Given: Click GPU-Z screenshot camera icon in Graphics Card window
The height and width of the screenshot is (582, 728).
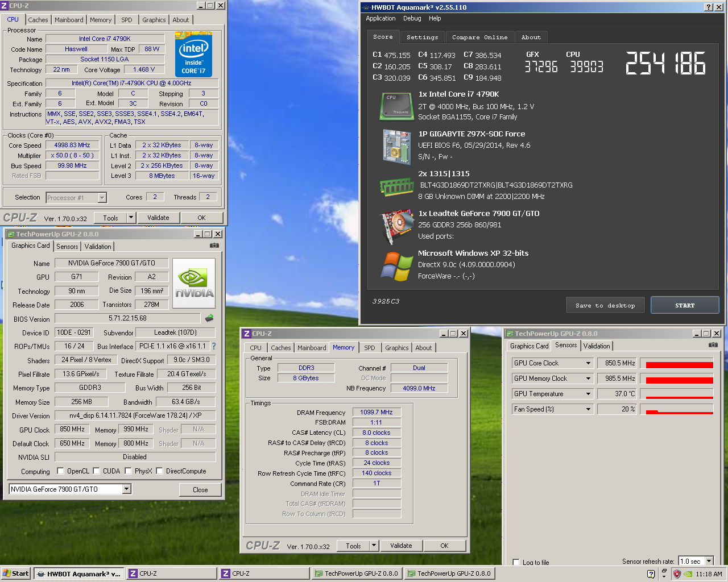Looking at the screenshot, I should (214, 246).
